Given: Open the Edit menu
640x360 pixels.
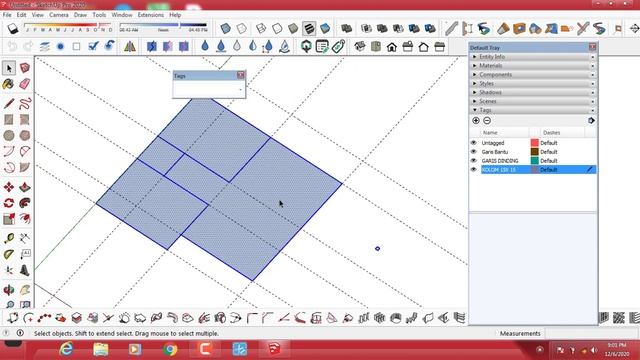Looking at the screenshot, I should (x=21, y=15).
